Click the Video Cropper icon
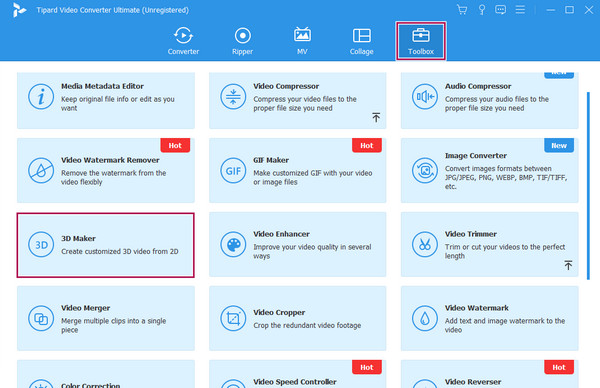Viewport: 600px width, 388px height. pos(233,318)
